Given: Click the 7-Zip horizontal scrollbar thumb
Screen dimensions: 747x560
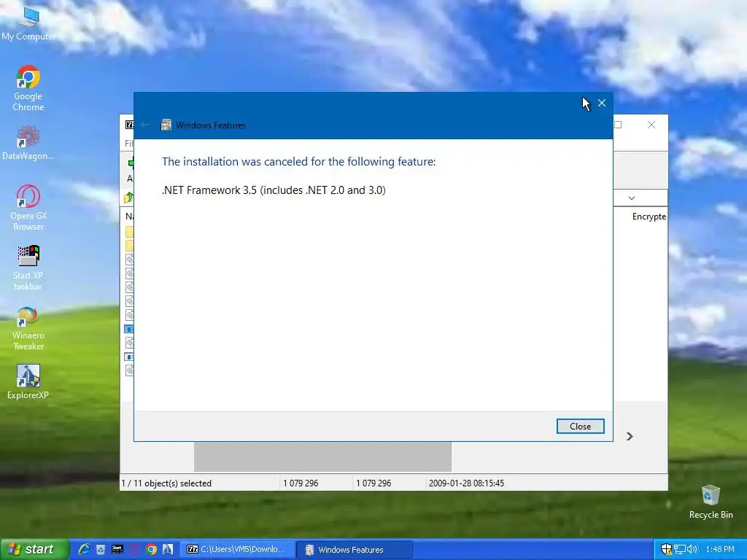Looking at the screenshot, I should (x=322, y=456).
